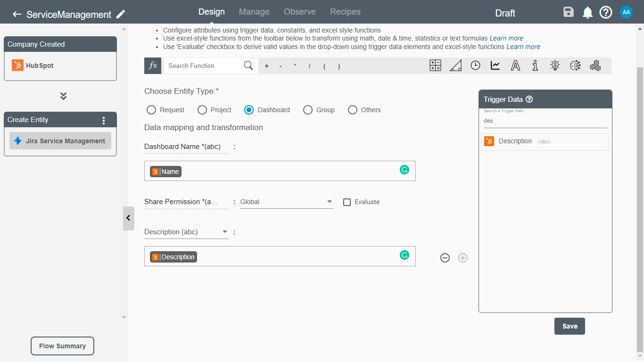Click the Description token in Description field
Viewport: 644px width, 362px height.
tap(173, 257)
